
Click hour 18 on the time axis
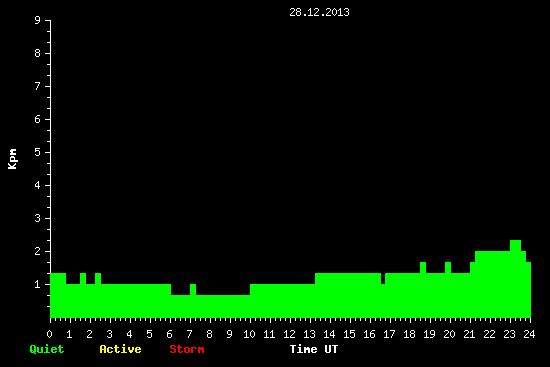pos(409,334)
